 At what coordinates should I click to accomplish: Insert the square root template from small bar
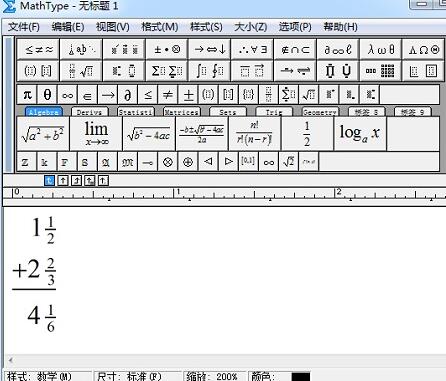309,95
